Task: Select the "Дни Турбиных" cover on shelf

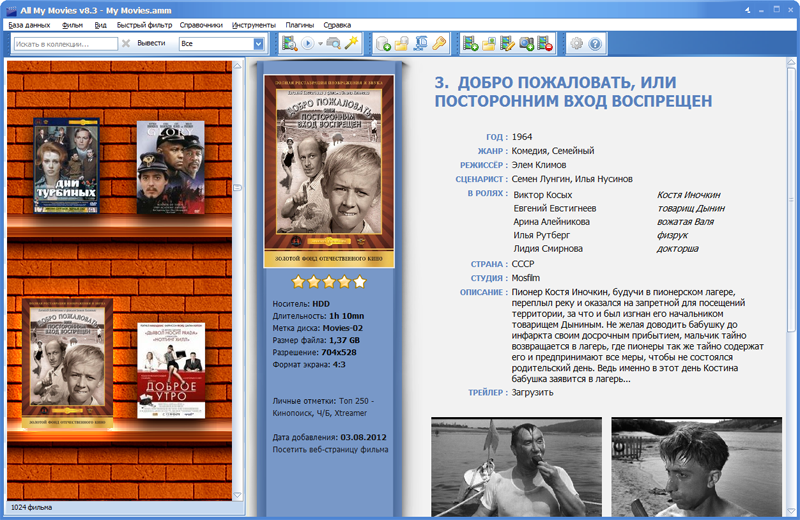Action: coord(66,165)
